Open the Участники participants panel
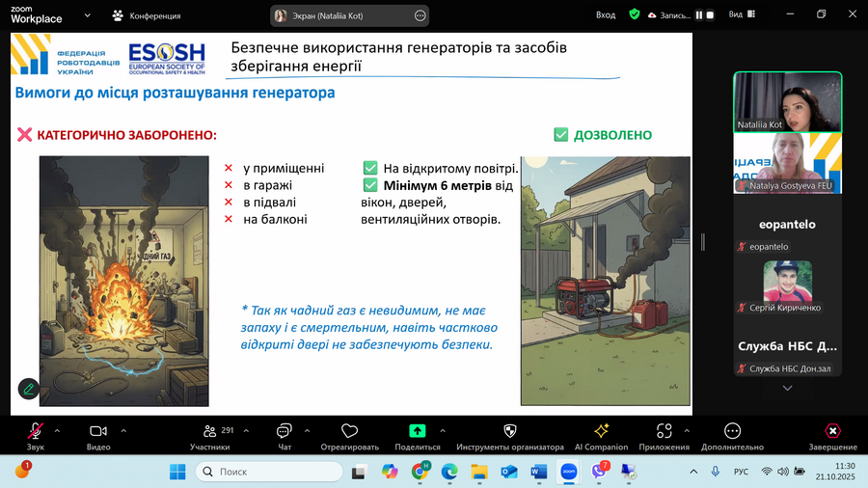 [x=210, y=431]
